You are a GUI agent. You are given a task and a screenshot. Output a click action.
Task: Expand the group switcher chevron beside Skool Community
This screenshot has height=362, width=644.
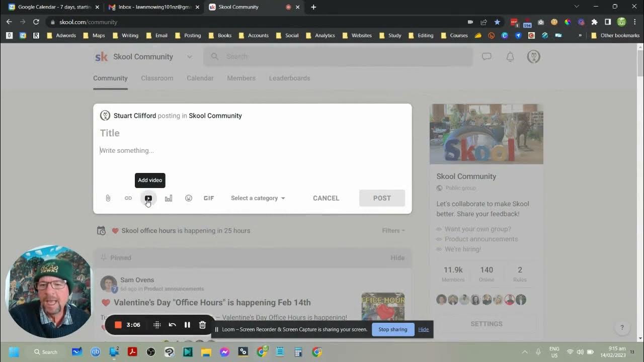point(190,57)
